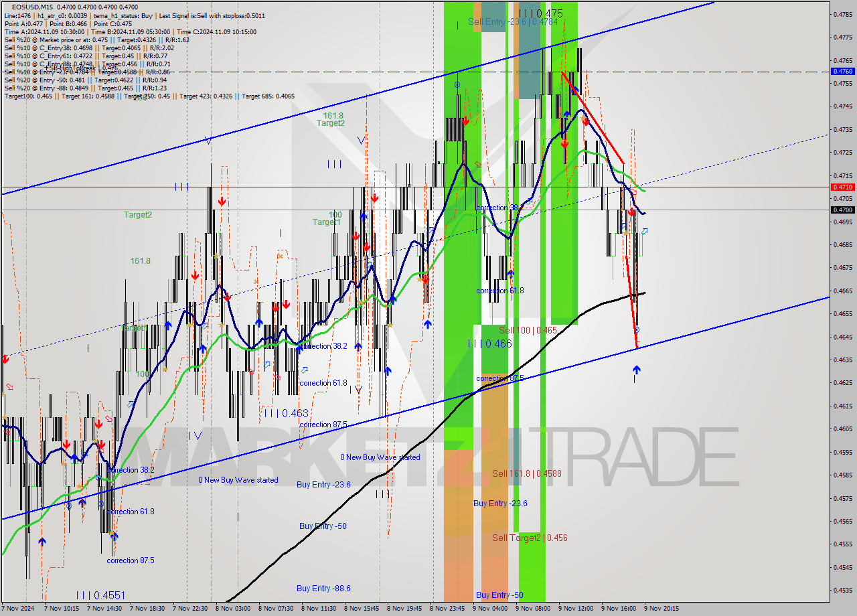Click the 'I I I 0.4551' wave label
This screenshot has width=857, height=616.
tap(100, 595)
